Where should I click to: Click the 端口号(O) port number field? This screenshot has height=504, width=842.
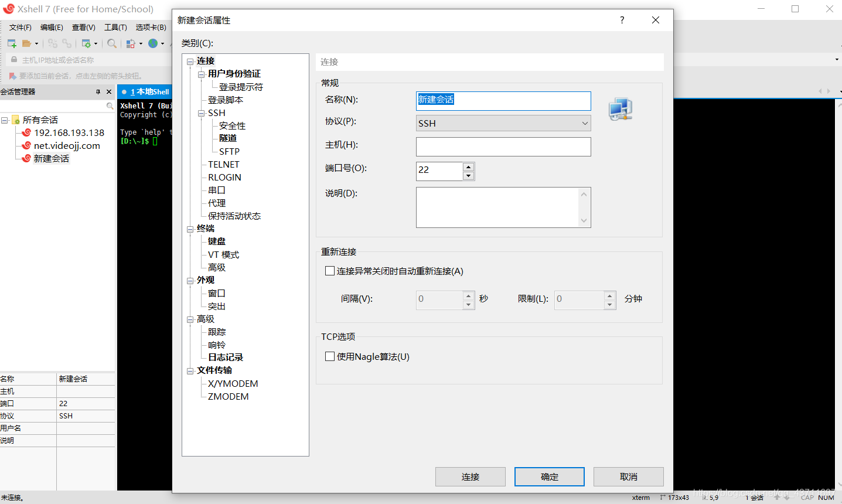[439, 171]
